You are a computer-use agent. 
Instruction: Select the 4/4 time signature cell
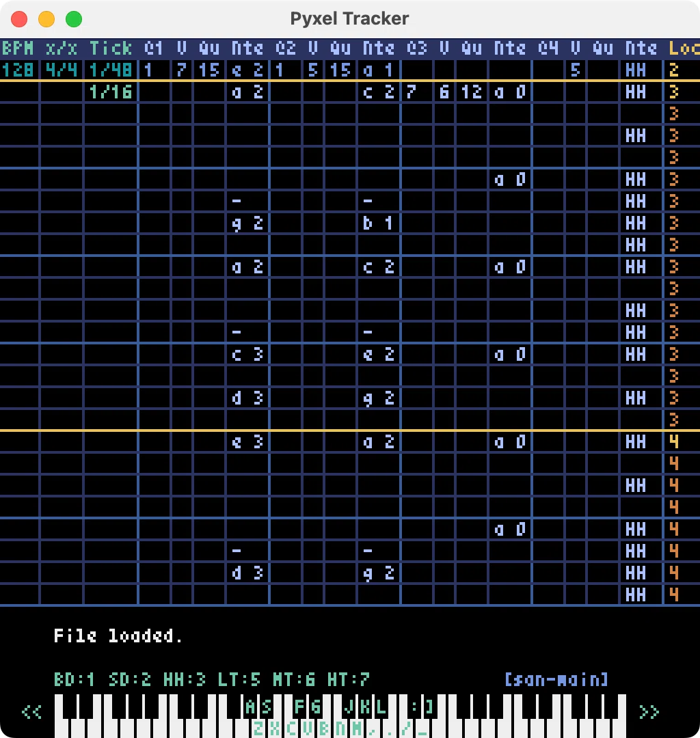(x=62, y=70)
